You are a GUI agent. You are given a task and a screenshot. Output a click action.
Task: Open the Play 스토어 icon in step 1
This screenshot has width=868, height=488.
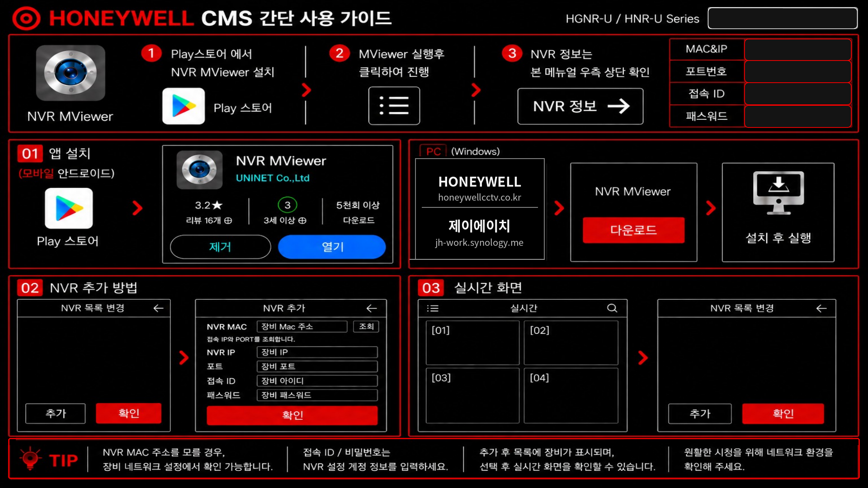pos(184,106)
